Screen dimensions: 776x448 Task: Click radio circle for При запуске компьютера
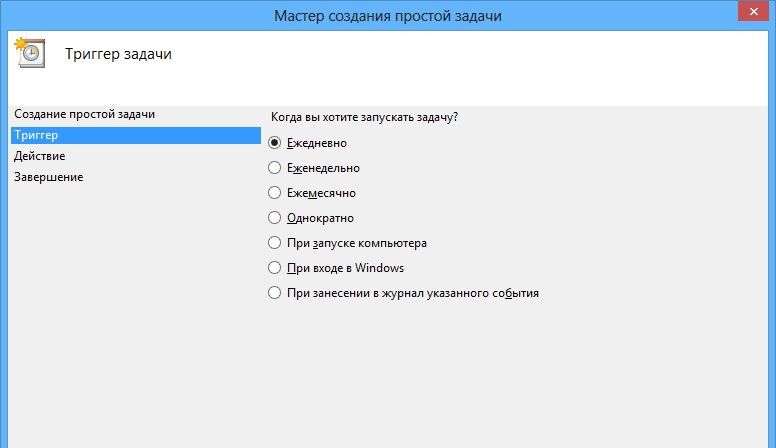[x=275, y=243]
